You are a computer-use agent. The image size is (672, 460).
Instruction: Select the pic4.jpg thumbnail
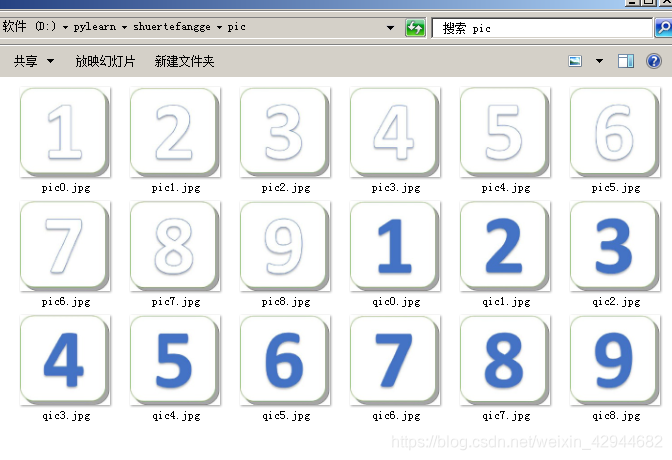tap(505, 132)
